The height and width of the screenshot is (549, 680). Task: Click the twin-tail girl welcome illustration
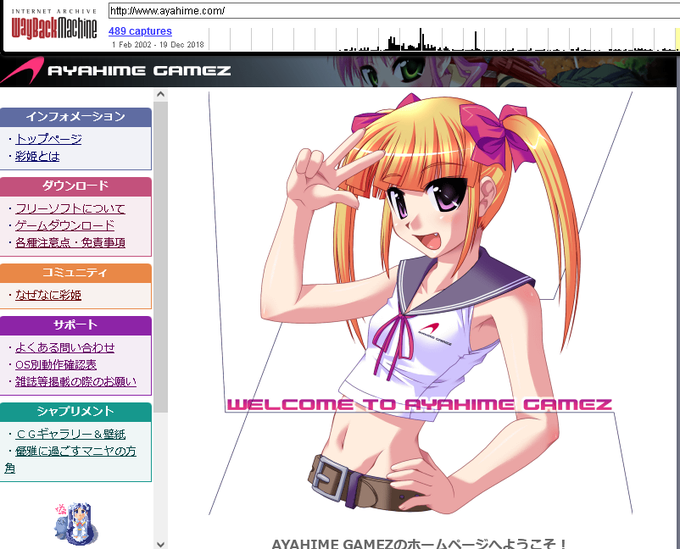coord(421,303)
